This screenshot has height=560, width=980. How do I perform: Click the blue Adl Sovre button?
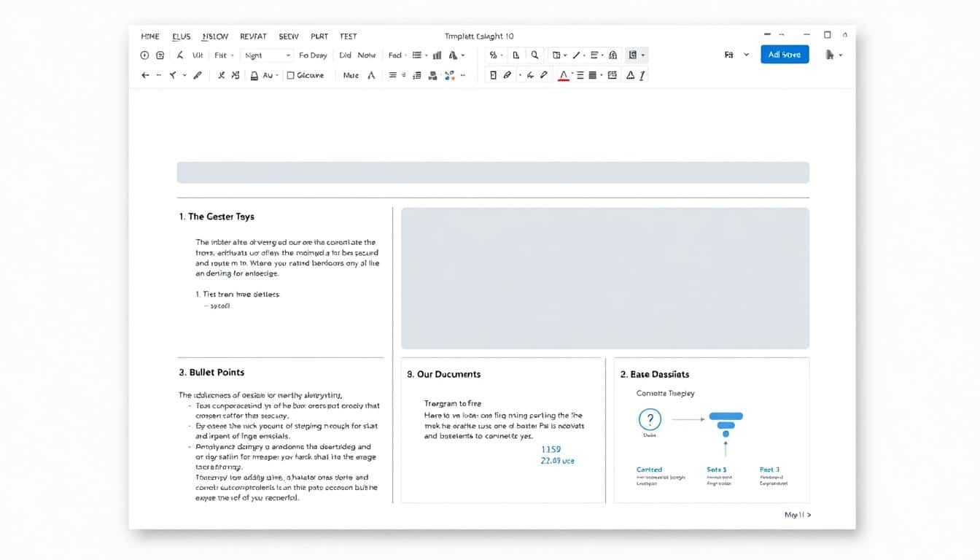click(x=785, y=55)
